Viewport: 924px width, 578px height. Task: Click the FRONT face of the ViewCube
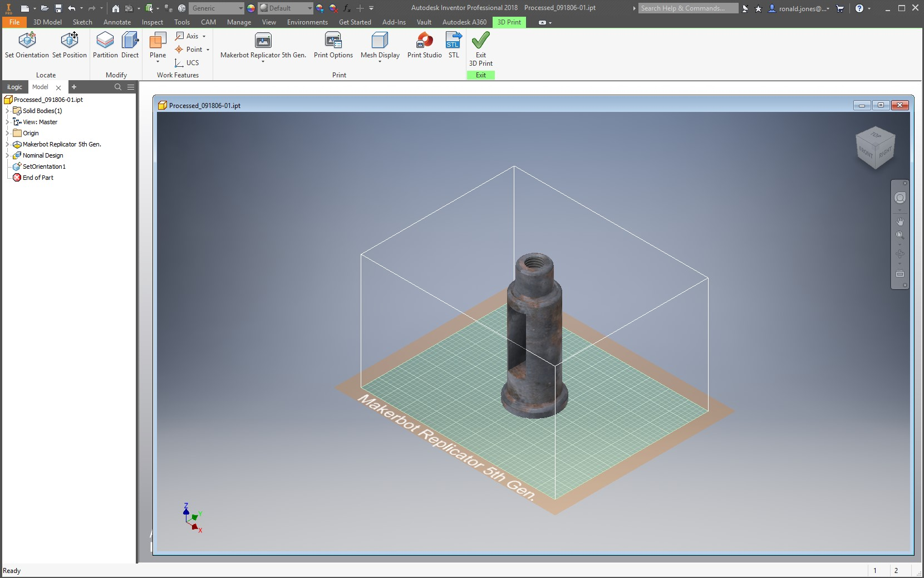click(866, 151)
